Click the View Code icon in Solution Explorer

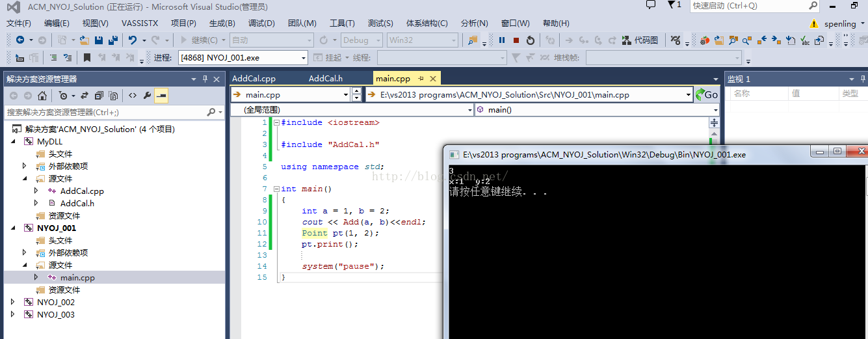coord(133,96)
